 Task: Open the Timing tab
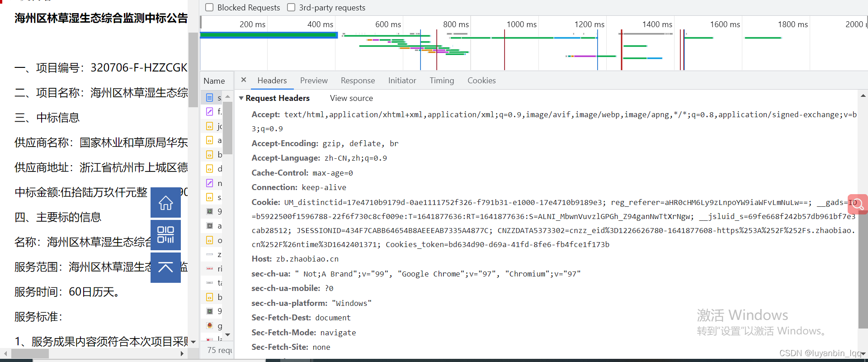[x=442, y=81]
